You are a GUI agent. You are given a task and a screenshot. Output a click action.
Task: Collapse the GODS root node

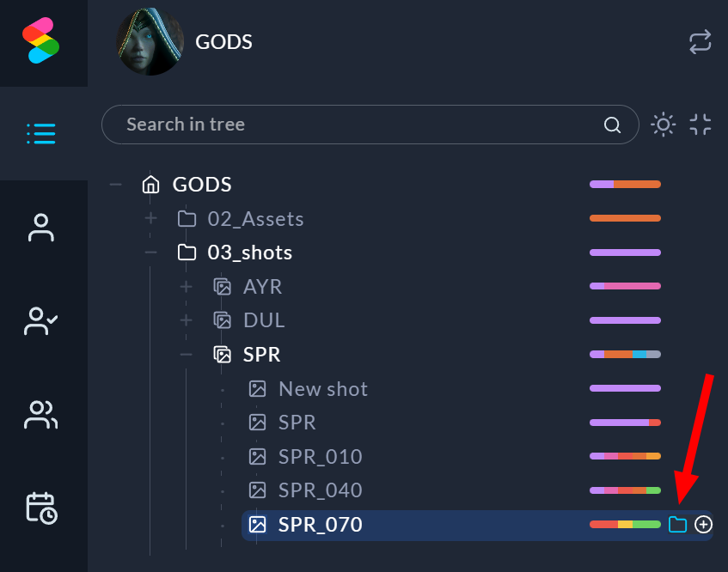pyautogui.click(x=115, y=185)
